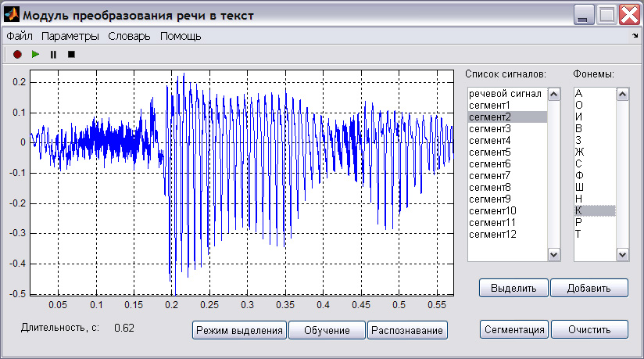Select phoneme О in Фонемы list
This screenshot has height=359, width=644.
click(595, 105)
